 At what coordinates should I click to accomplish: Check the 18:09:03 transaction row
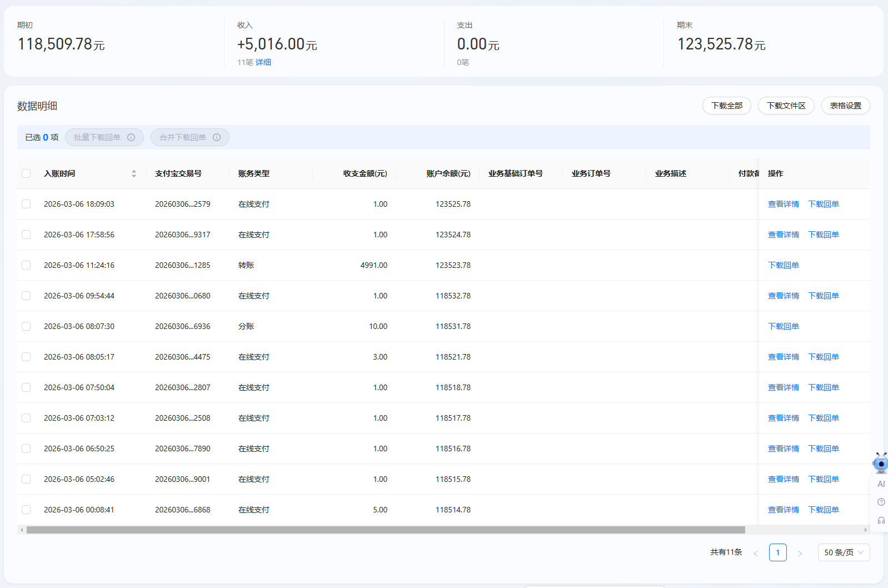(x=26, y=204)
